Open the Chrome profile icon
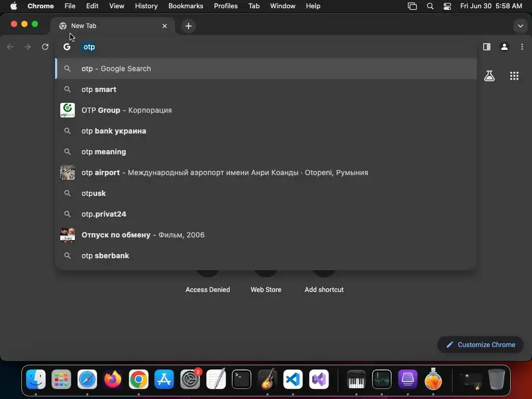 click(x=504, y=47)
